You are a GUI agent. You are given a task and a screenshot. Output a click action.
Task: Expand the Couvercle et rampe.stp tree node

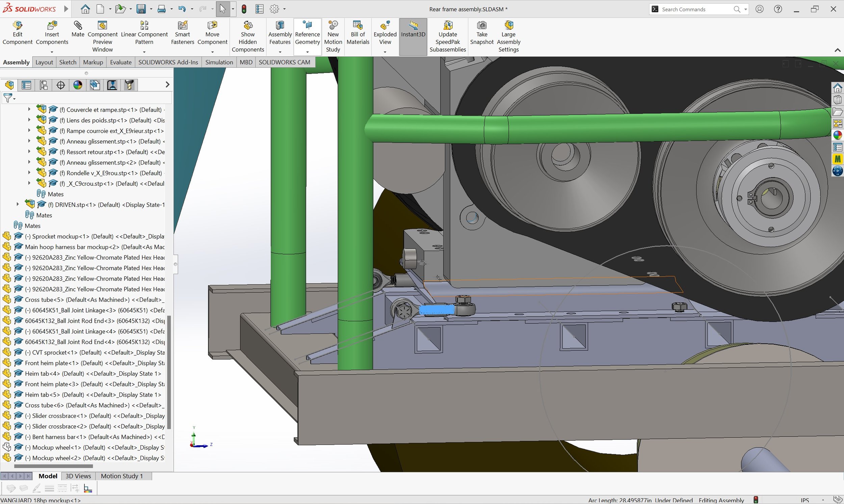[x=29, y=109]
